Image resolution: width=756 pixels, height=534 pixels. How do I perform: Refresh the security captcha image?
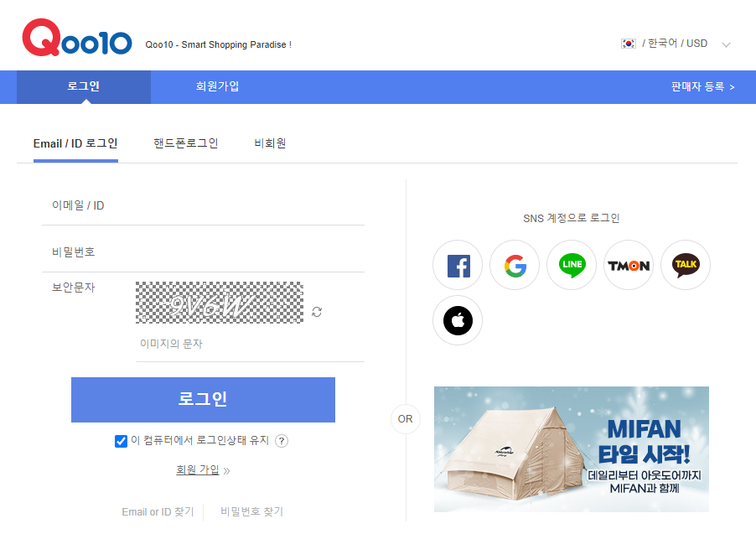pyautogui.click(x=317, y=311)
